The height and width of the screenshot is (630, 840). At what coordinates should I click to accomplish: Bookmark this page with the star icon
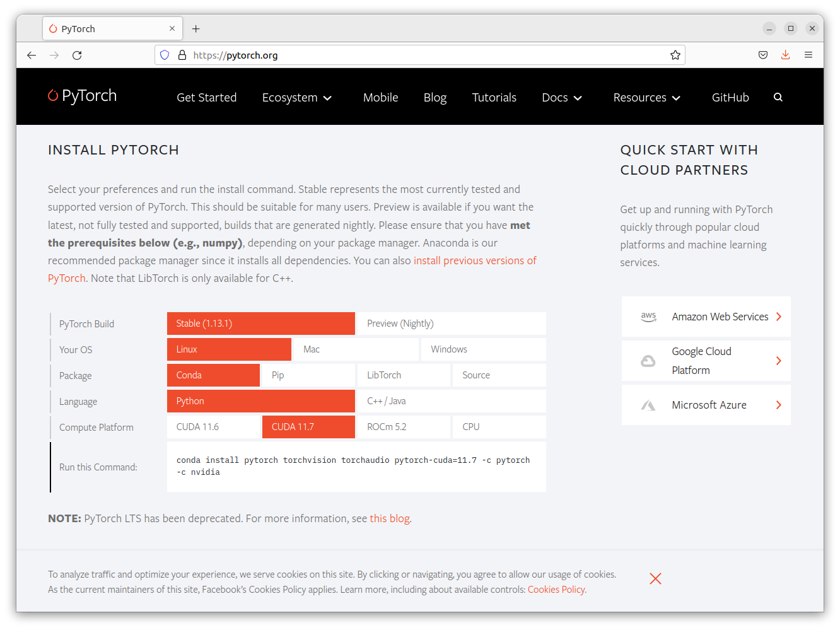(675, 55)
